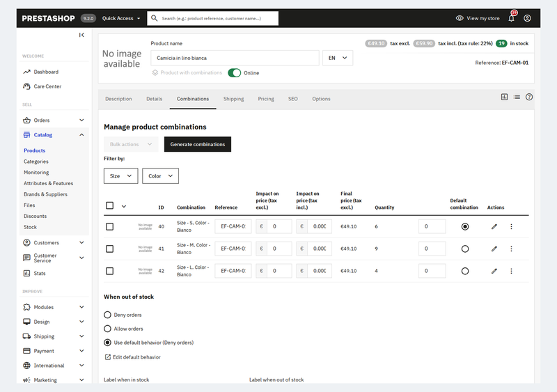Click the search magnifier icon
Image resolution: width=557 pixels, height=392 pixels.
tap(154, 18)
